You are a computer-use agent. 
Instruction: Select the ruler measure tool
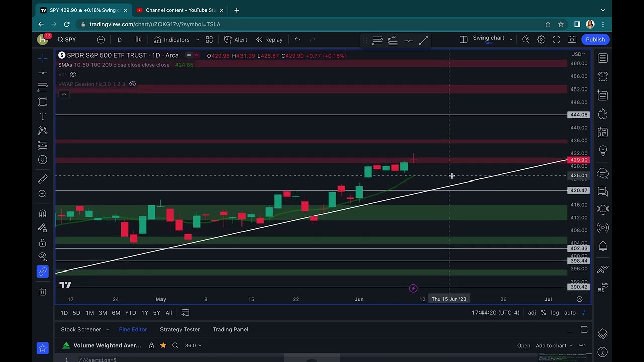43,179
